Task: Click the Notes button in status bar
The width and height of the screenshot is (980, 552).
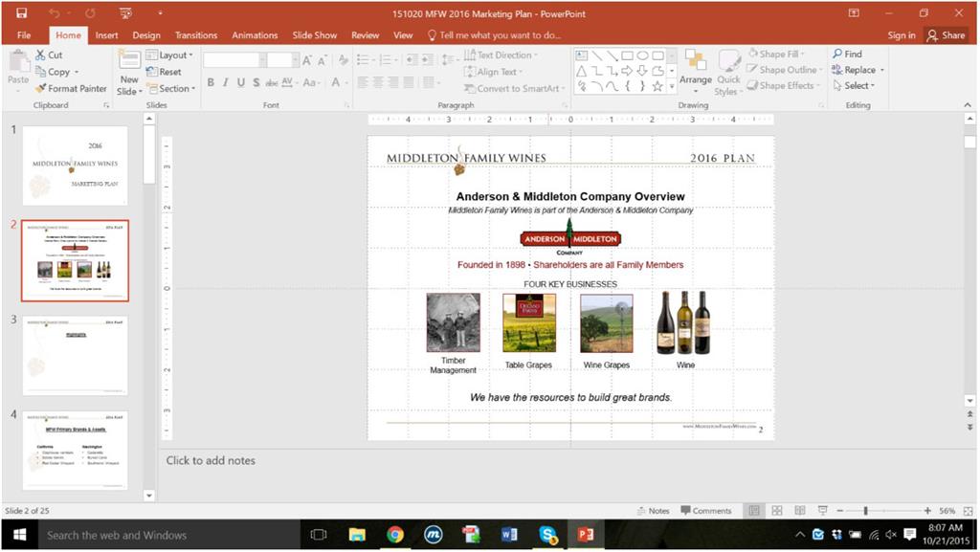Action: click(x=655, y=510)
